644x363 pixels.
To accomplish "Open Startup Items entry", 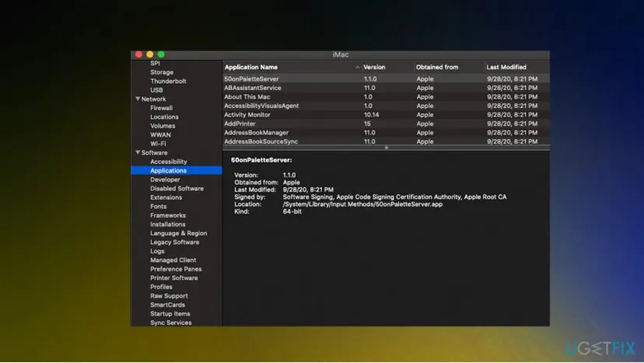I will coord(170,314).
